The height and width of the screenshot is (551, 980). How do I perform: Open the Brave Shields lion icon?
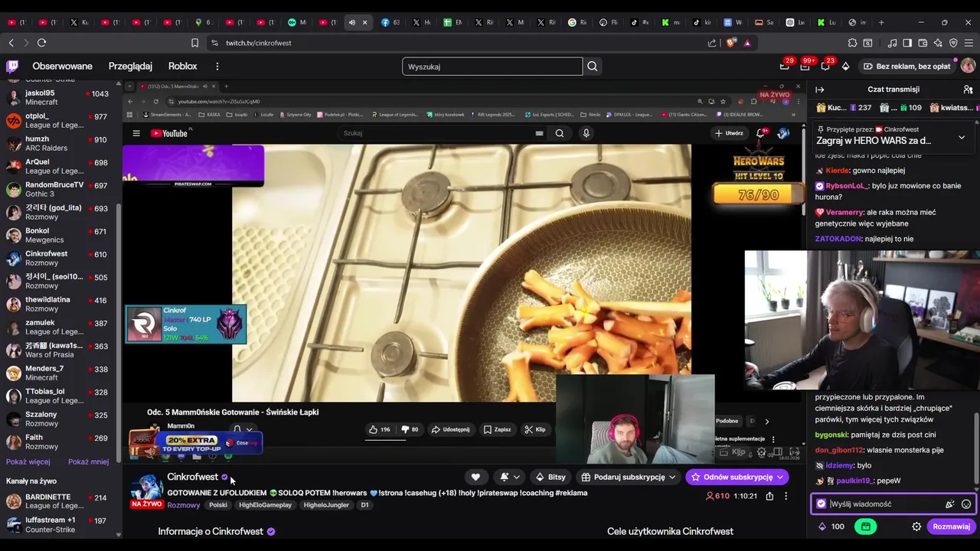pos(730,43)
